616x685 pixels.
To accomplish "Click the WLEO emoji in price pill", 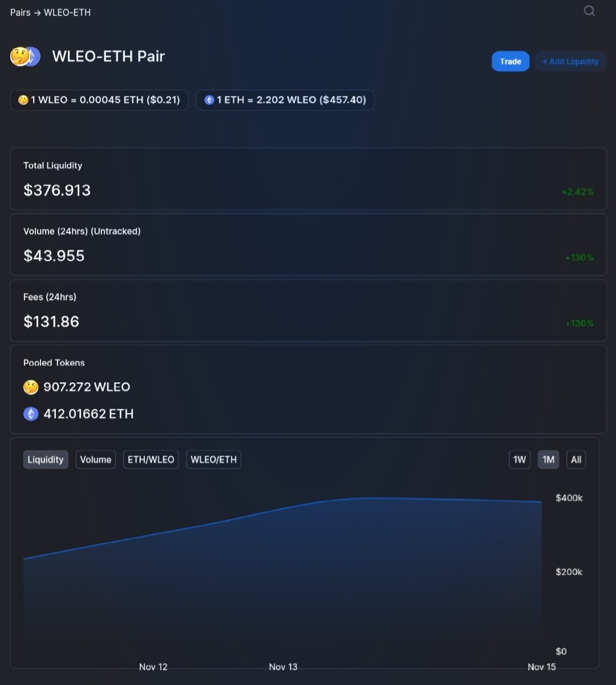I will (23, 100).
